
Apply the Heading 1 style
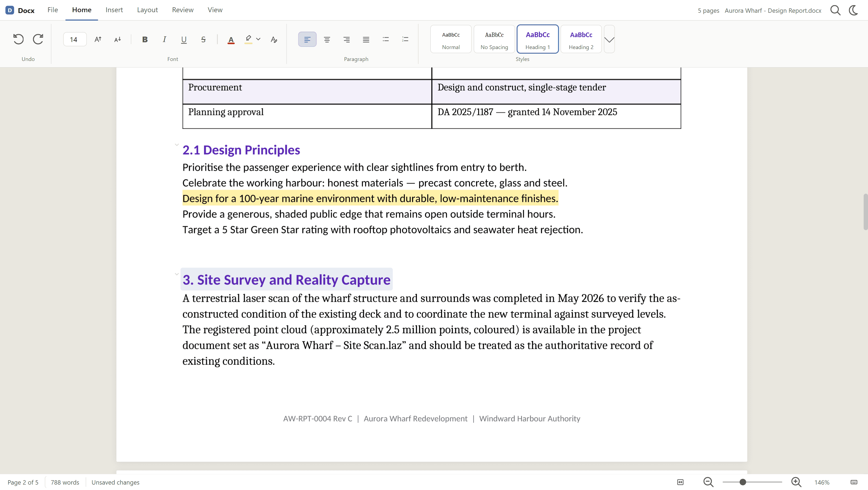click(x=537, y=39)
